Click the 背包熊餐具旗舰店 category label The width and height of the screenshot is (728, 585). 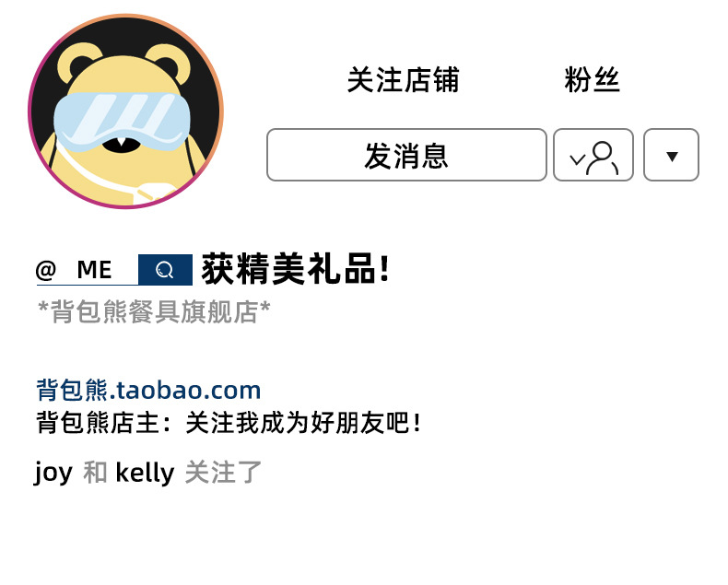tap(154, 311)
